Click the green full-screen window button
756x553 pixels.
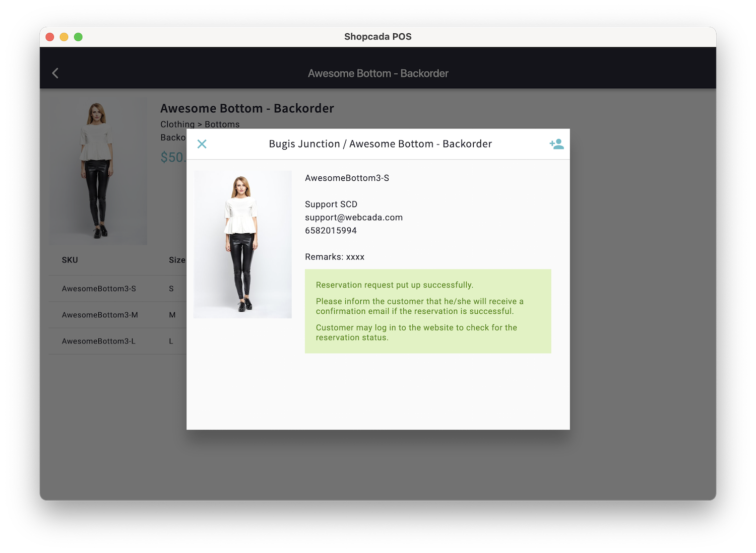[x=78, y=37]
